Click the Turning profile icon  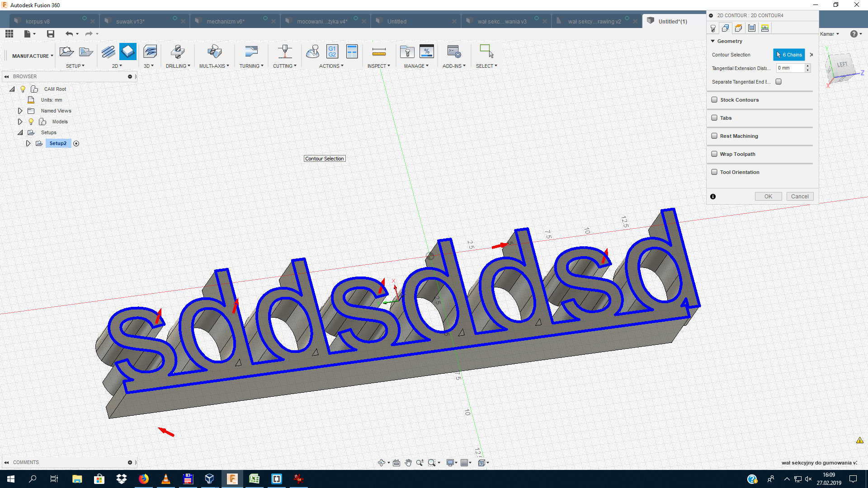pyautogui.click(x=251, y=52)
